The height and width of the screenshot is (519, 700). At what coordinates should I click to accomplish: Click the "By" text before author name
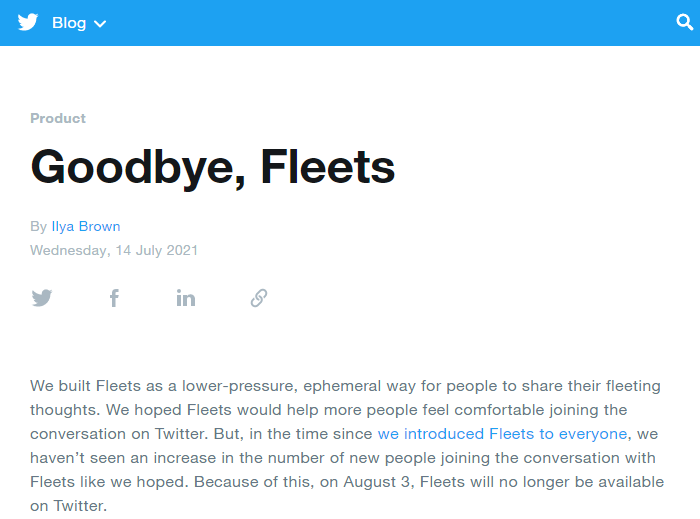(38, 226)
